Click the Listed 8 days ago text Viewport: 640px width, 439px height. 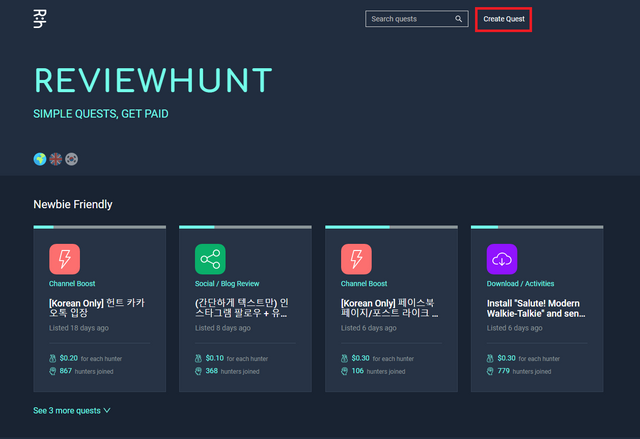[223, 328]
